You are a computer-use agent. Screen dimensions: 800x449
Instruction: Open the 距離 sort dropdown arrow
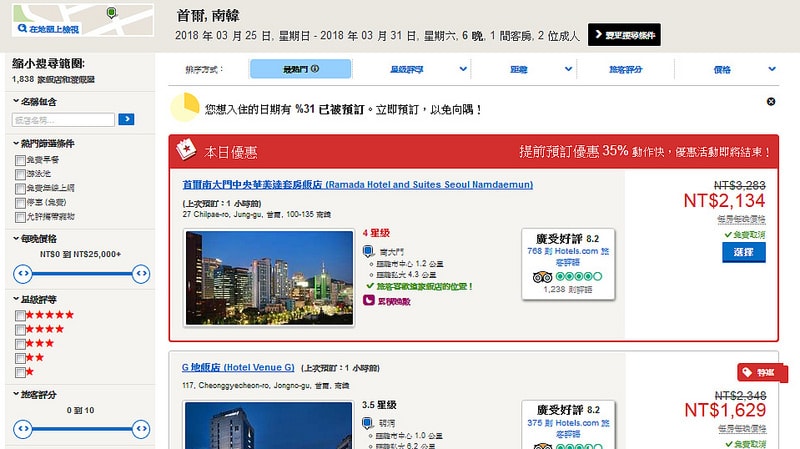568,69
